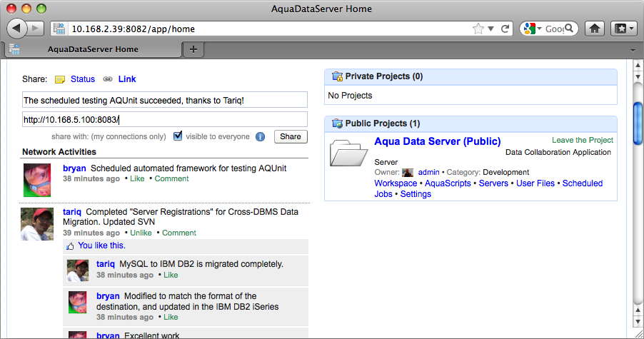Click the link URL input field
The image size is (644, 339).
[x=165, y=119]
